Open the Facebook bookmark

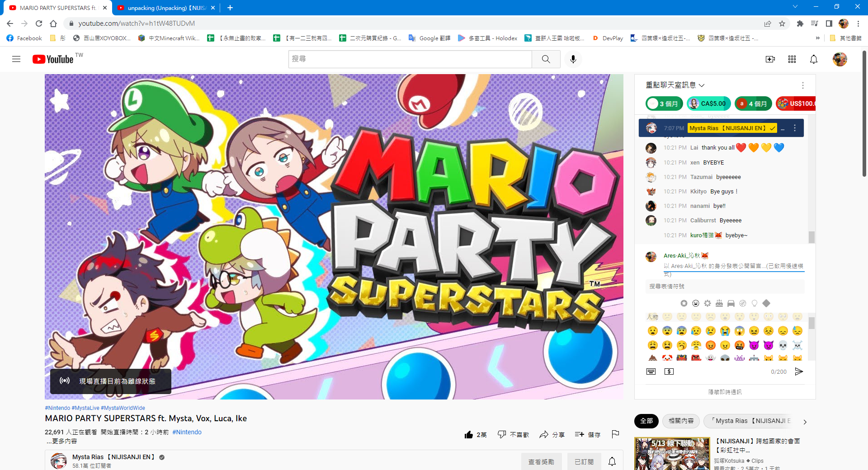click(x=24, y=38)
